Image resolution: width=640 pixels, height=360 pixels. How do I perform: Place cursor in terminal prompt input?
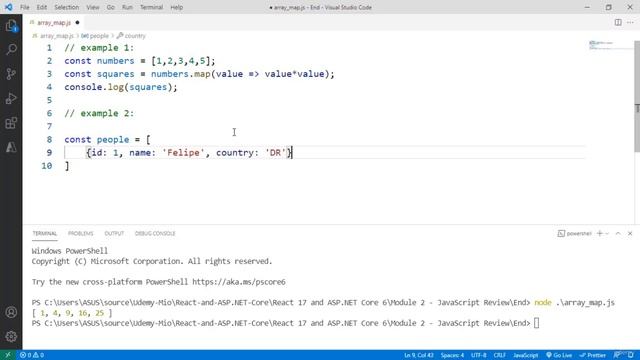click(x=536, y=323)
